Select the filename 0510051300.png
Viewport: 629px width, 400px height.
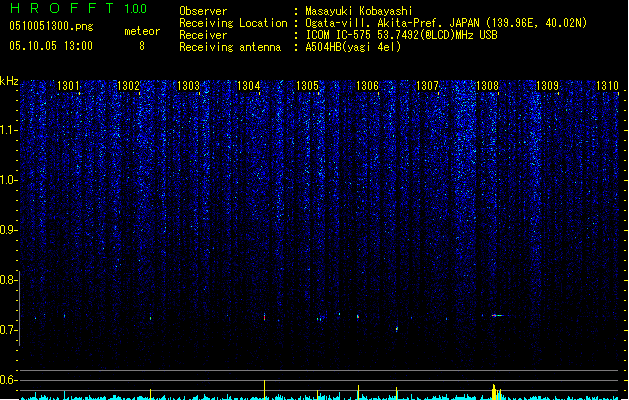pyautogui.click(x=51, y=27)
